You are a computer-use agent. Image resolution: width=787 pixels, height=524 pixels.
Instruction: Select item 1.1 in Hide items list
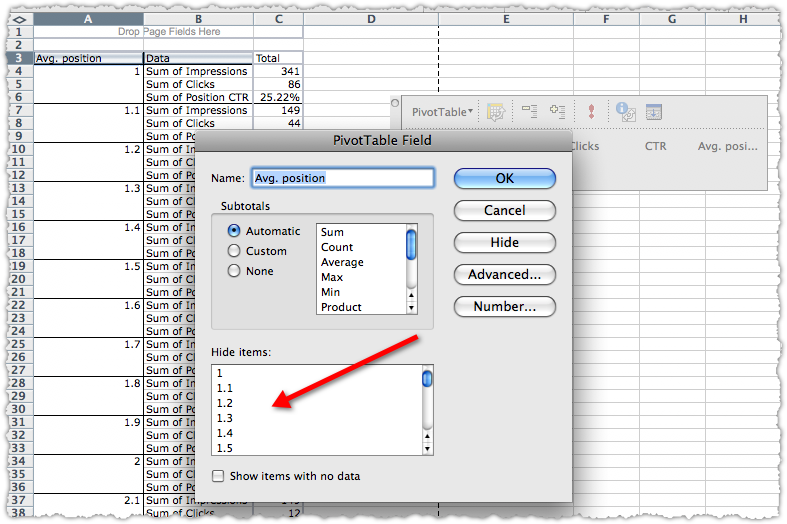point(317,388)
